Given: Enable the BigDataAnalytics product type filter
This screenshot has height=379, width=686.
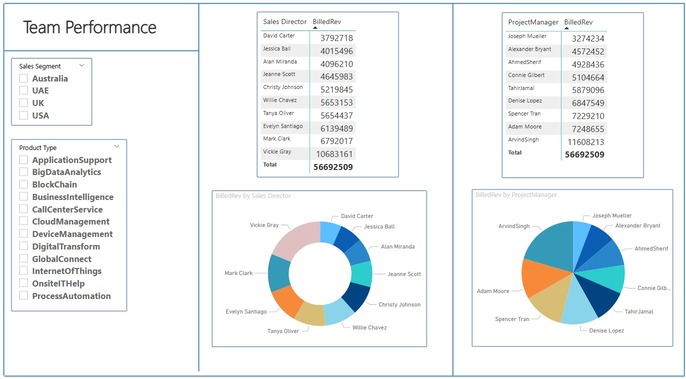Looking at the screenshot, I should click(x=24, y=172).
